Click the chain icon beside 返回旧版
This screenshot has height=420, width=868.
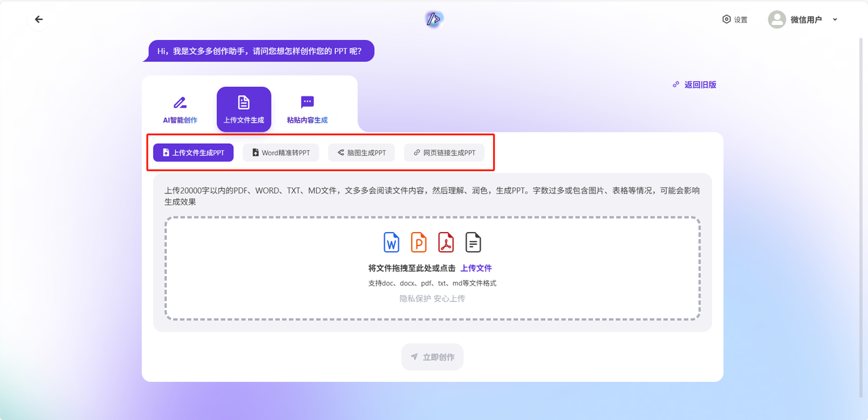tap(676, 85)
